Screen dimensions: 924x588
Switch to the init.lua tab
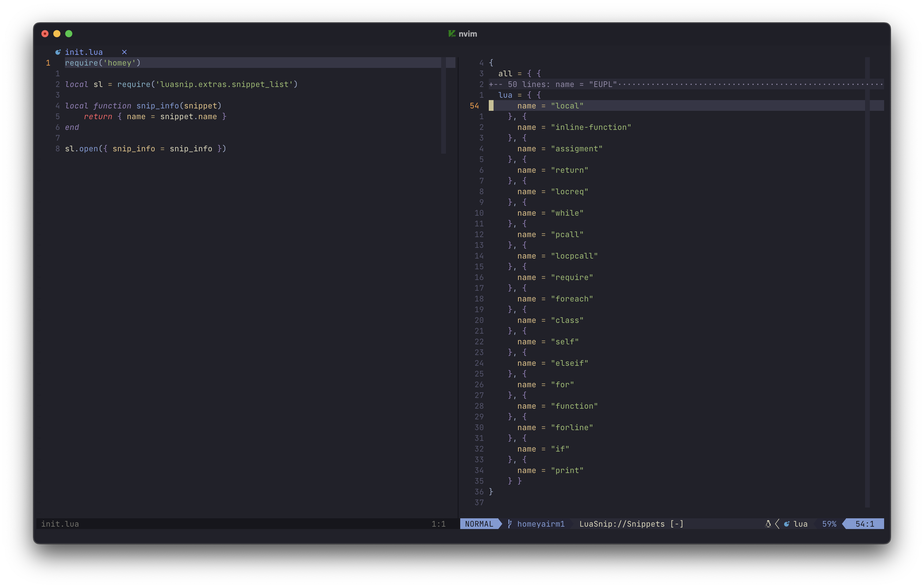pos(84,52)
